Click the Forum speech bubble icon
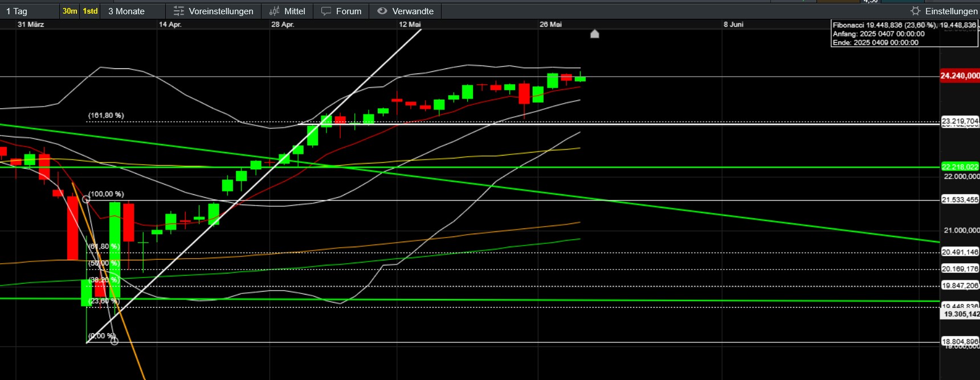 coord(326,11)
